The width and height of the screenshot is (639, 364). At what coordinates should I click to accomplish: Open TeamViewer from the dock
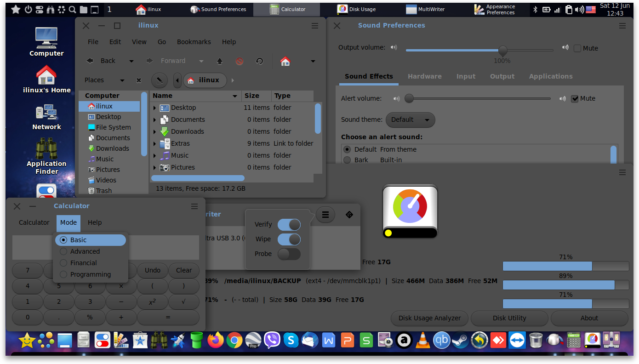coord(517,340)
